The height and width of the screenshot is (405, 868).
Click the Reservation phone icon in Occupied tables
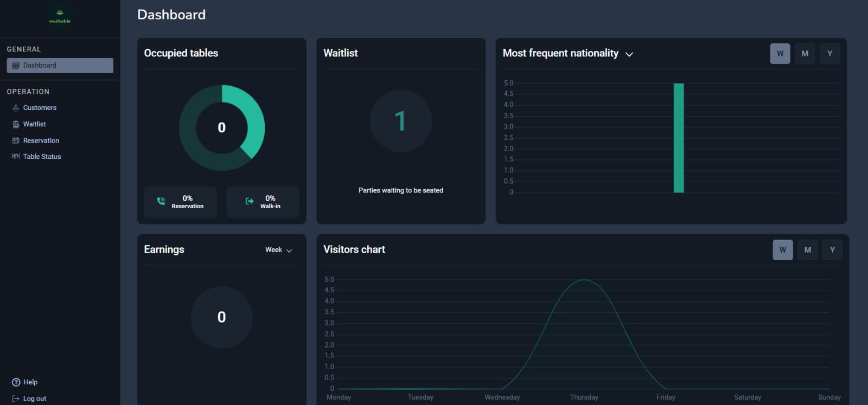[161, 201]
